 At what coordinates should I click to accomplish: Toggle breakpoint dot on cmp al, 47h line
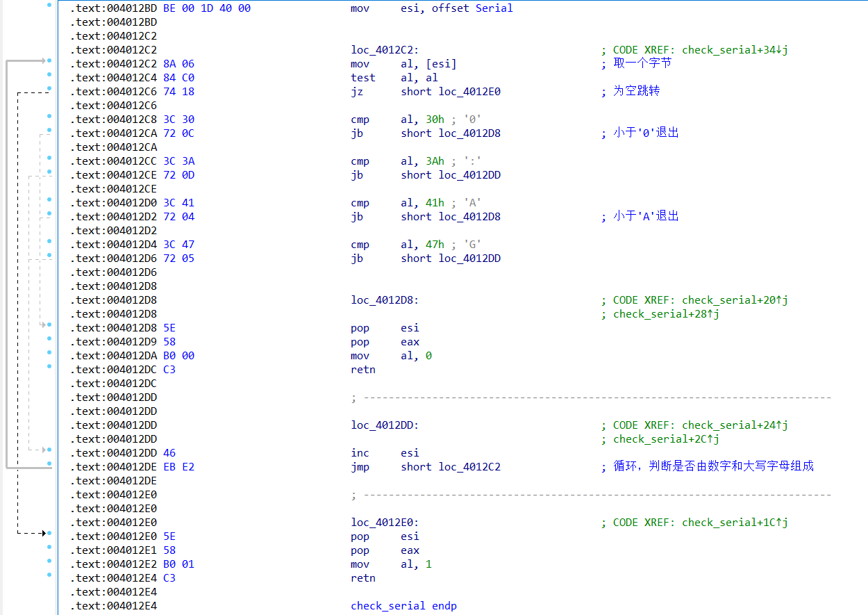point(49,241)
